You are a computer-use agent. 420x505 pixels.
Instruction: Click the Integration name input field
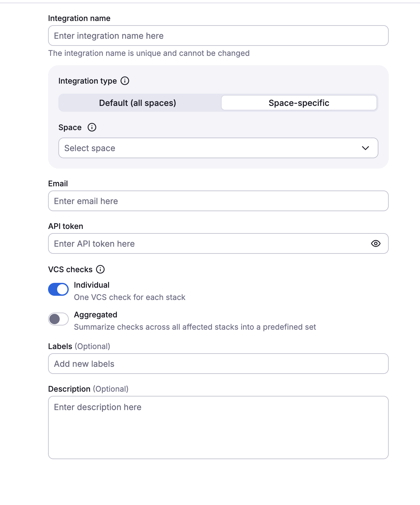pyautogui.click(x=218, y=36)
